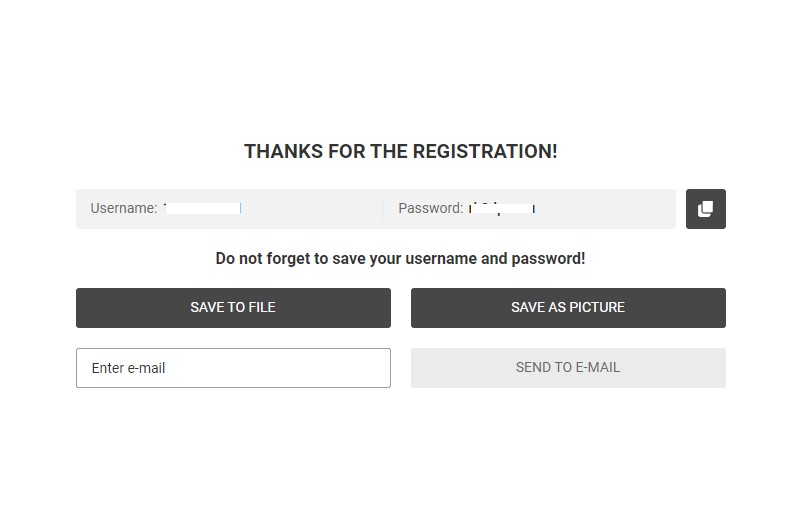The height and width of the screenshot is (530, 800).
Task: Click the divider between Username and Password
Action: pos(382,209)
